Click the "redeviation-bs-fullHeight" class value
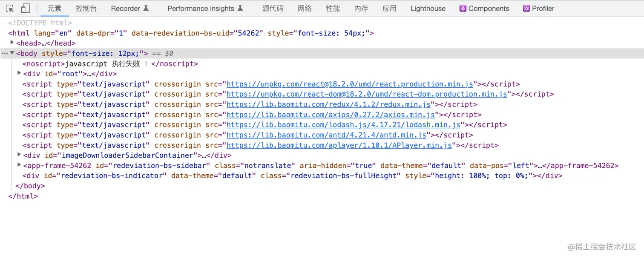Viewport: 644px width, 259px height. (x=343, y=176)
